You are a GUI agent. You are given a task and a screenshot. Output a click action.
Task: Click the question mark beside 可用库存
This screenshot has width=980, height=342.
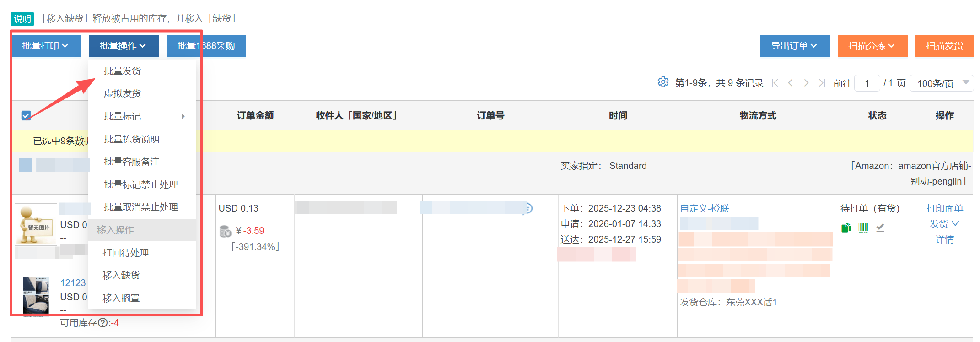[x=103, y=323]
